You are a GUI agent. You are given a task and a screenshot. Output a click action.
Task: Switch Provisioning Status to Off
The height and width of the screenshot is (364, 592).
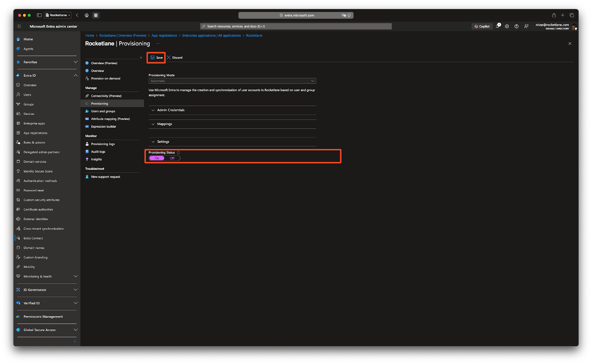tap(172, 158)
